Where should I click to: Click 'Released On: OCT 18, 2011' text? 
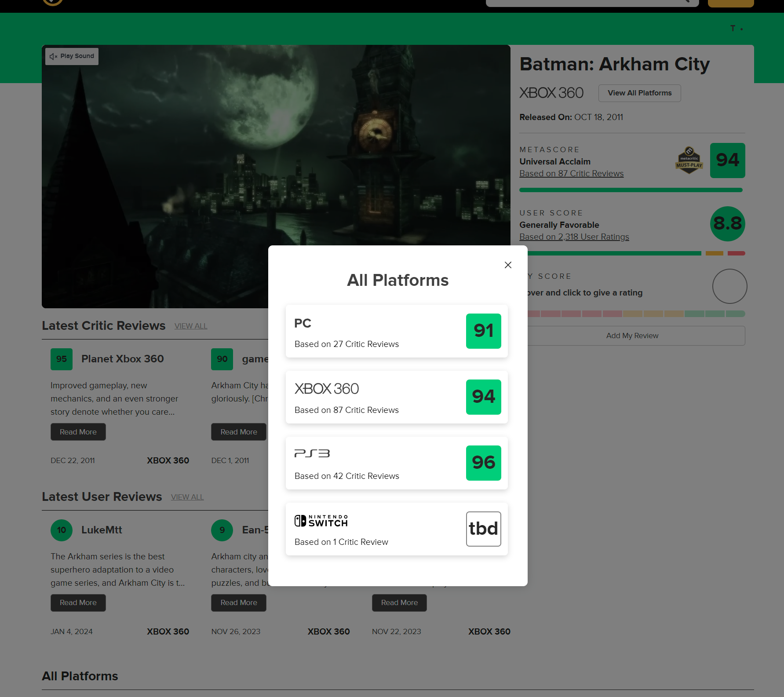[x=571, y=117]
